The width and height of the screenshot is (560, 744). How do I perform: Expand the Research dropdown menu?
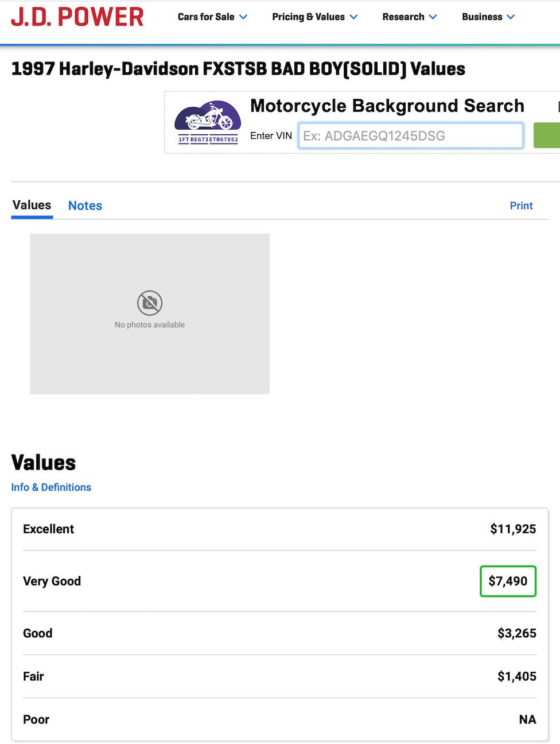point(409,17)
